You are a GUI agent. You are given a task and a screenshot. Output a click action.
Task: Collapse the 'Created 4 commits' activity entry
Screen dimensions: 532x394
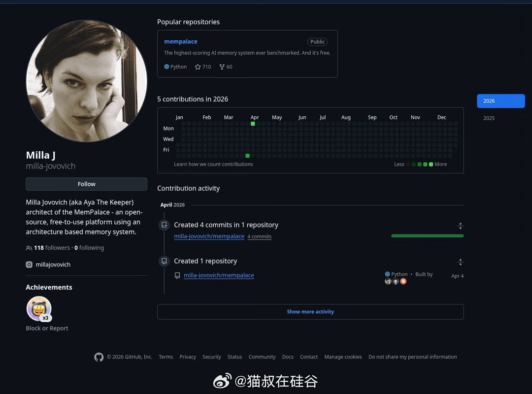point(461,226)
